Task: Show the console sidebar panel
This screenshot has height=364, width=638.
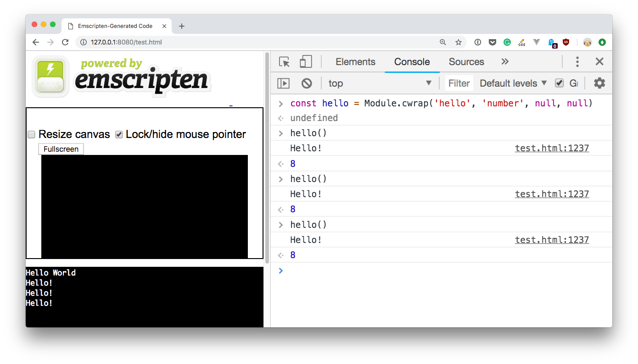Action: 284,83
